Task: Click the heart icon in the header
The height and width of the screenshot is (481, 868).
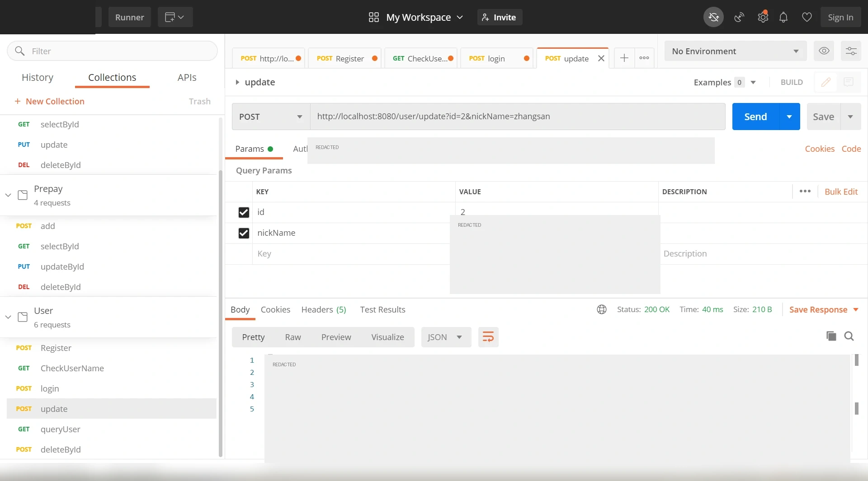Action: [807, 17]
